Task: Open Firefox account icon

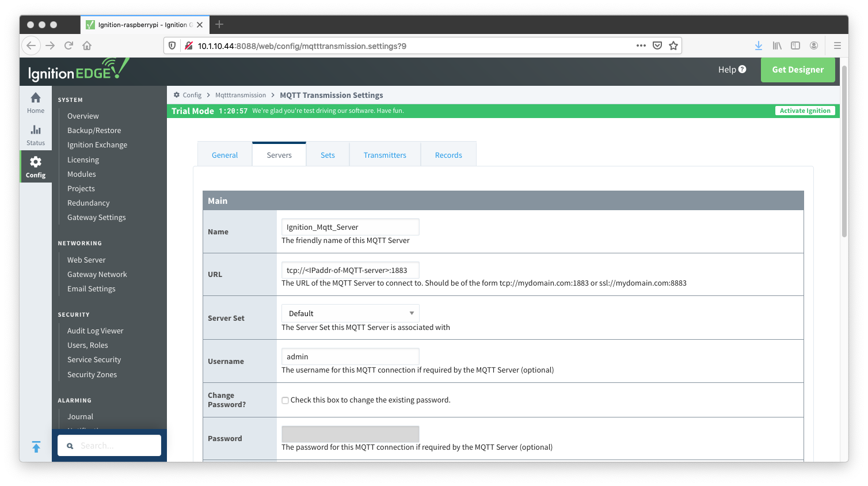Action: pyautogui.click(x=814, y=45)
